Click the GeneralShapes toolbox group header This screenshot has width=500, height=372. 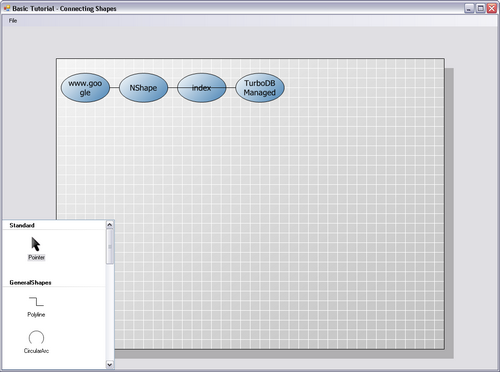[30, 283]
